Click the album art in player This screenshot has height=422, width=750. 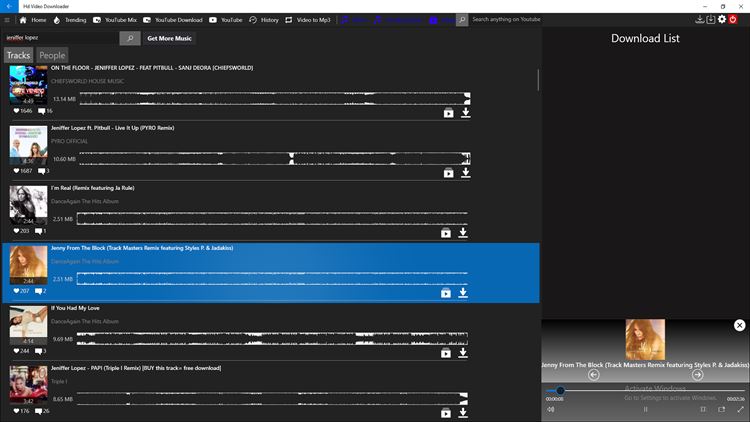coord(645,339)
